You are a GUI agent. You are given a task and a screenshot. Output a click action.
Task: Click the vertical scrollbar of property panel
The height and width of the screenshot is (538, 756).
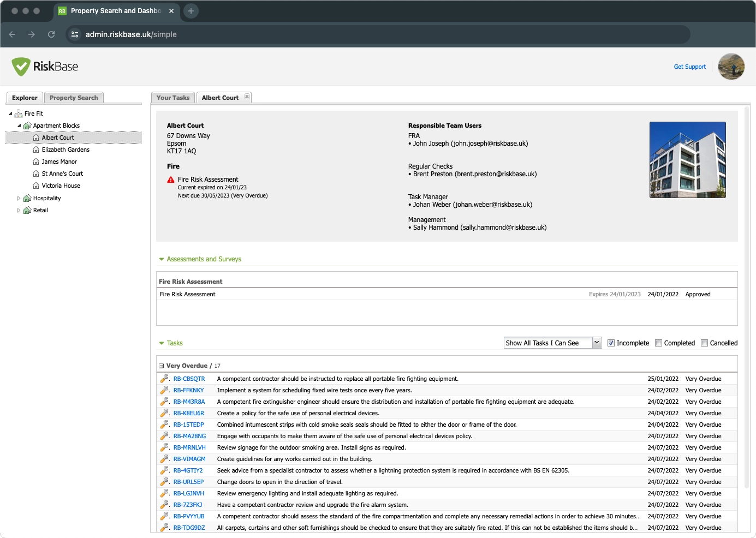[747, 297]
